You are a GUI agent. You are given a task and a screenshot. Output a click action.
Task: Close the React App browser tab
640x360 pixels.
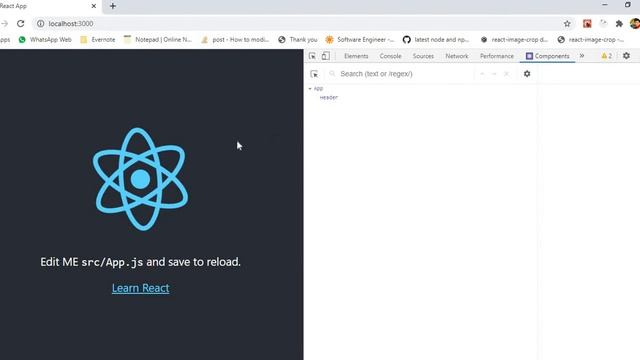[x=93, y=6]
